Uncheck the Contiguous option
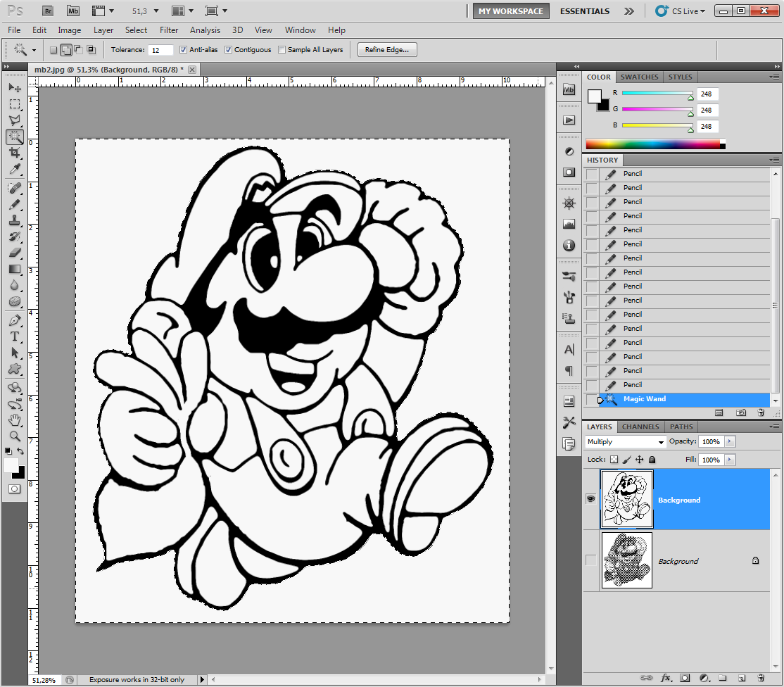The image size is (784, 687). point(228,50)
